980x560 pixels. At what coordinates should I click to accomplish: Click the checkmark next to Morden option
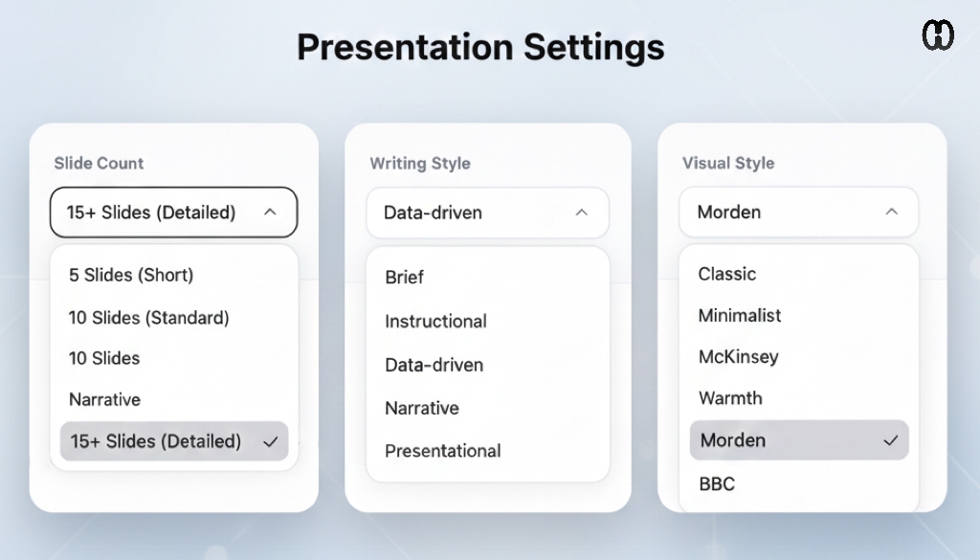[891, 440]
